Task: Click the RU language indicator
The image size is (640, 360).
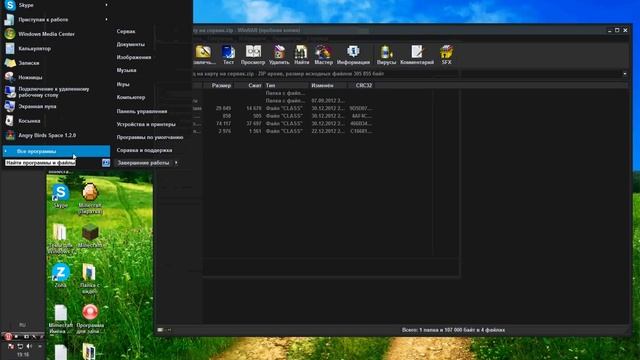Action: click(22, 325)
